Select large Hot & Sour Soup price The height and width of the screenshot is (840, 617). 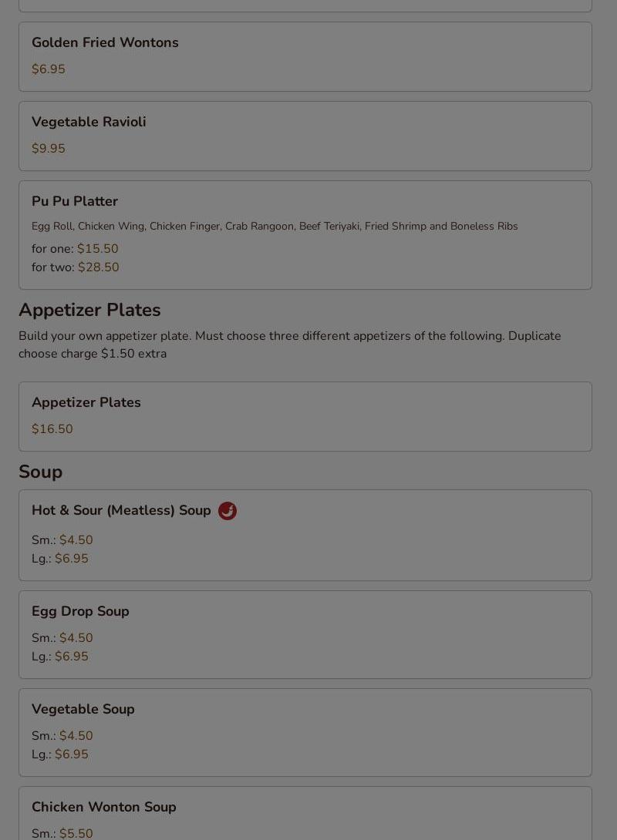coord(71,559)
